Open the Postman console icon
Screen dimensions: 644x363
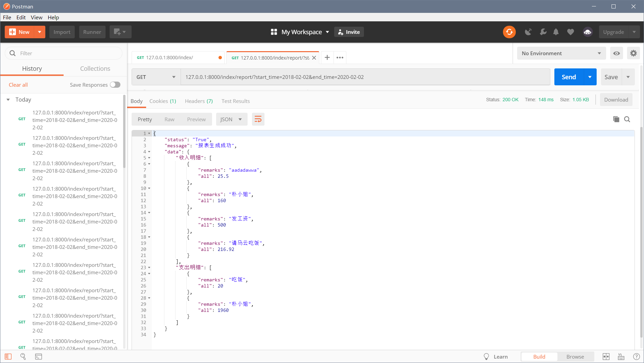point(39,357)
